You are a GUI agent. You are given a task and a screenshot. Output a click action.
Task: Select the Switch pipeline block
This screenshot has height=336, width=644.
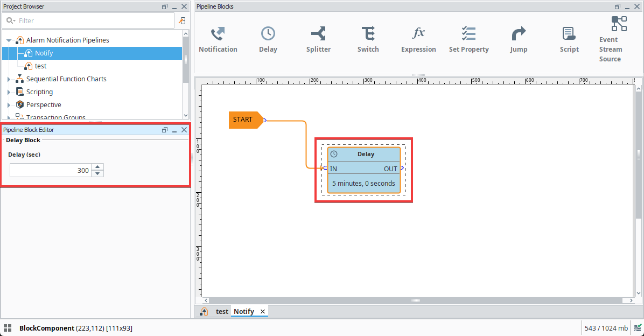click(368, 40)
